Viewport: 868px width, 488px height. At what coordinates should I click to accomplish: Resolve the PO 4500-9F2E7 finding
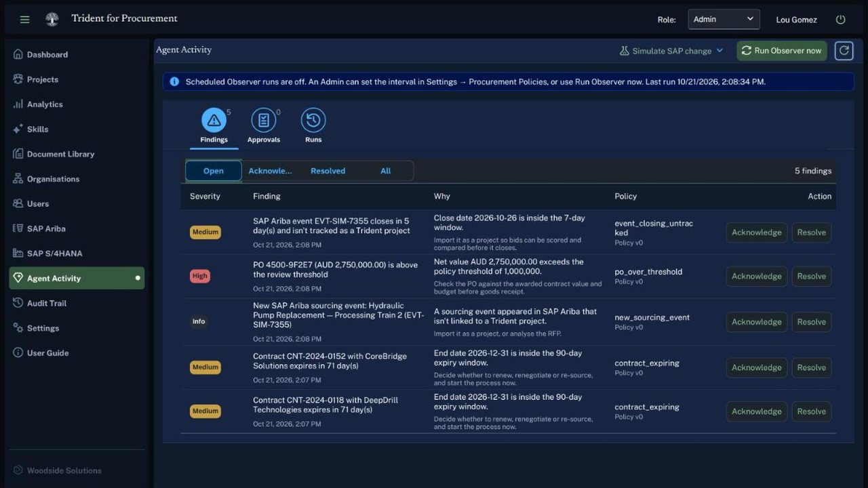(812, 277)
